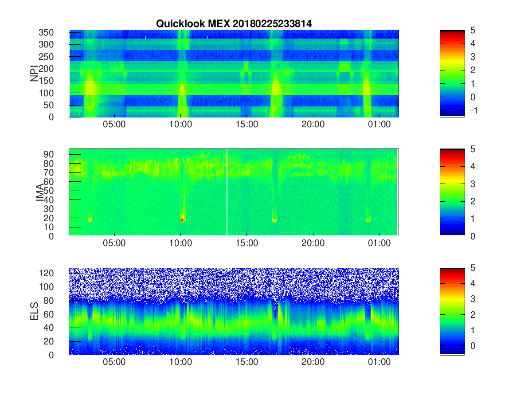Click 01:00 under the ELS panel

coord(379,362)
